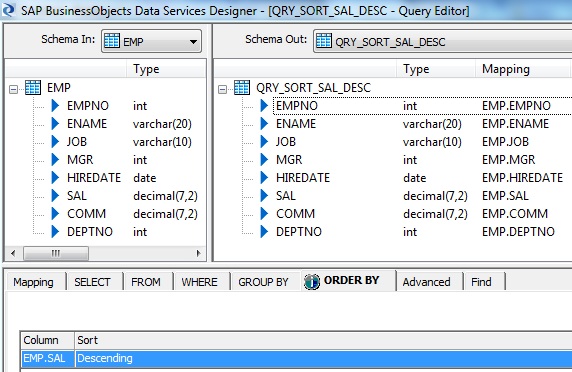572x372 pixels.
Task: Click the Schema Out QRY_SORT_SAL_DESC field
Action: coord(442,41)
